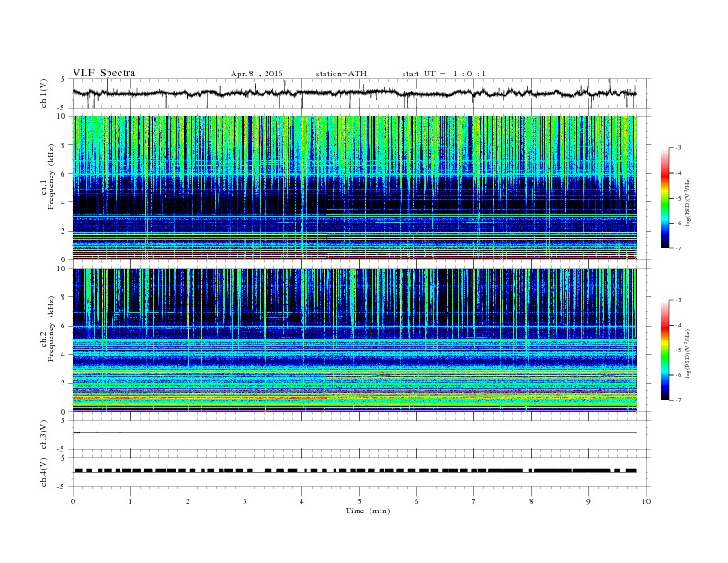Click the bottom time axis tick label "10"
The height and width of the screenshot is (563, 728).
click(x=646, y=501)
